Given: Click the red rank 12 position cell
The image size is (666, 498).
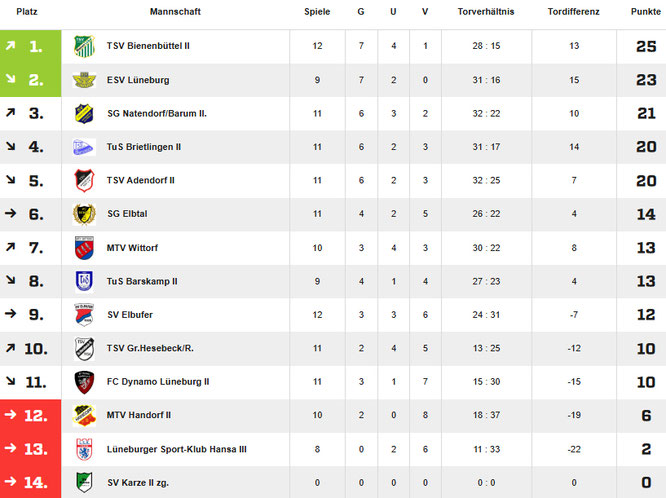Looking at the screenshot, I should coord(30,415).
